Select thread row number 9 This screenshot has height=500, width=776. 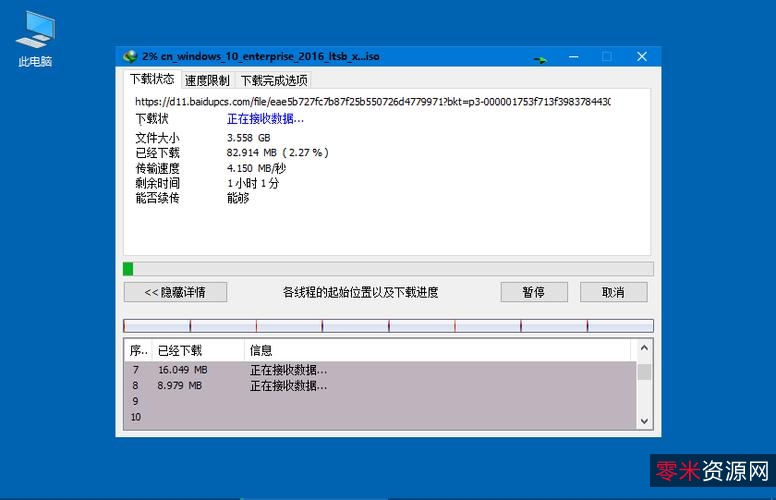[380, 401]
